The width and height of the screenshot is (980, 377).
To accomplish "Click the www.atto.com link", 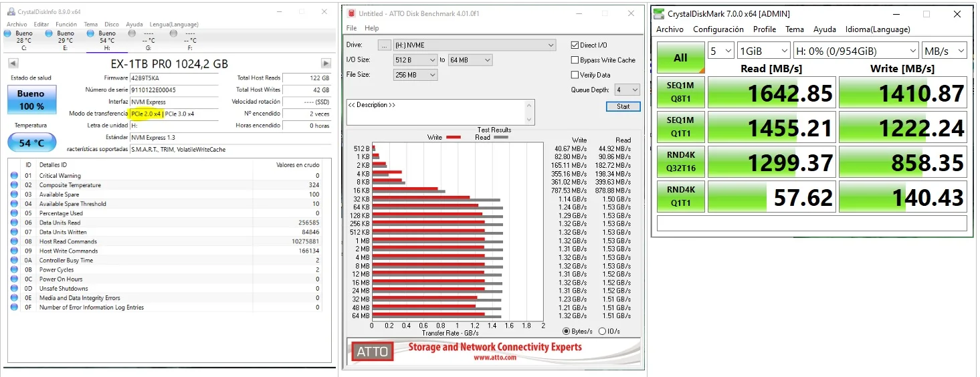I will [494, 358].
